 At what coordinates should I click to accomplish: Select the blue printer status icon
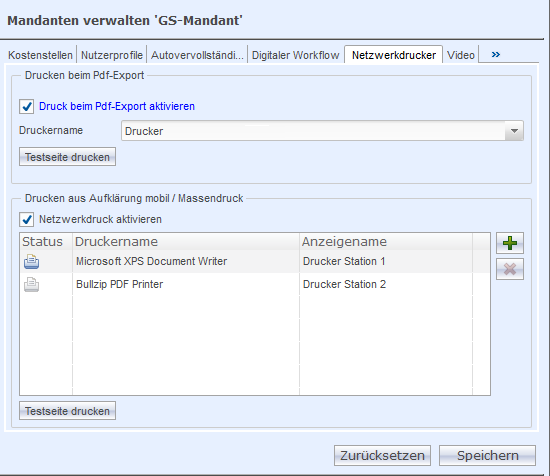32,262
